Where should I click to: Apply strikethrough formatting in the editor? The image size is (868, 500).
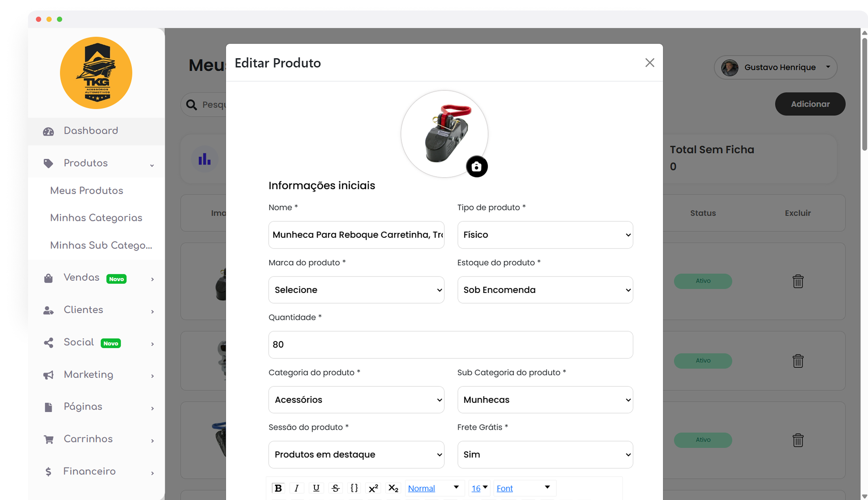[x=335, y=488]
